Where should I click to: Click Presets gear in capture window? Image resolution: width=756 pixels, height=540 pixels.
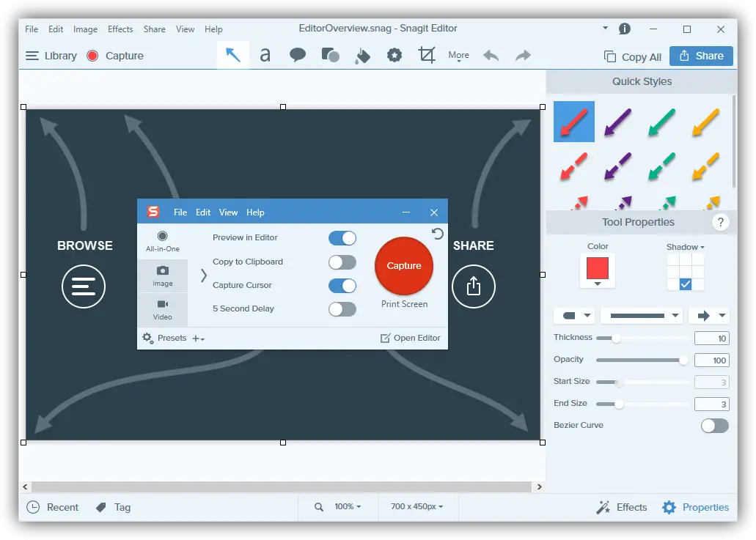(148, 339)
